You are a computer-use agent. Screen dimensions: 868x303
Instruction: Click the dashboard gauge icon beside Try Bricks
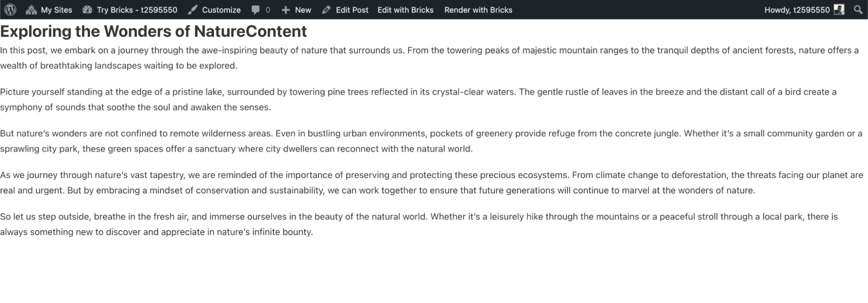87,10
